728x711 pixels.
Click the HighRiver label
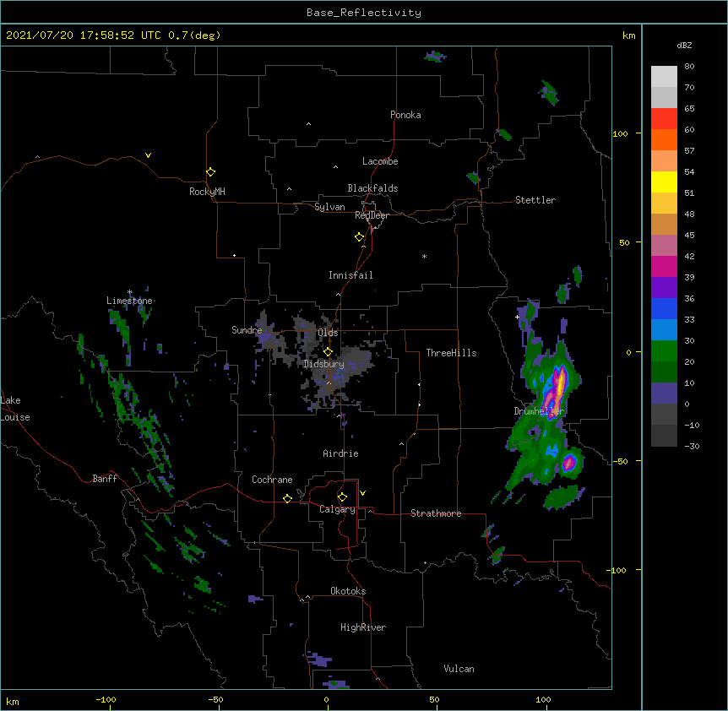click(363, 627)
